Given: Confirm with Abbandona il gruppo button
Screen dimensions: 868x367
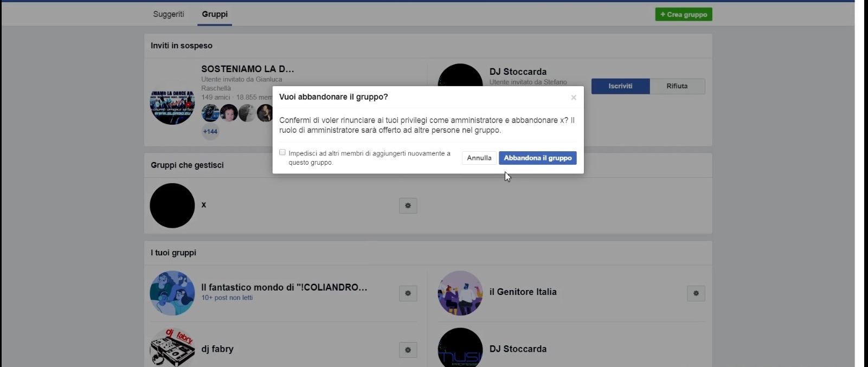Looking at the screenshot, I should [x=537, y=158].
